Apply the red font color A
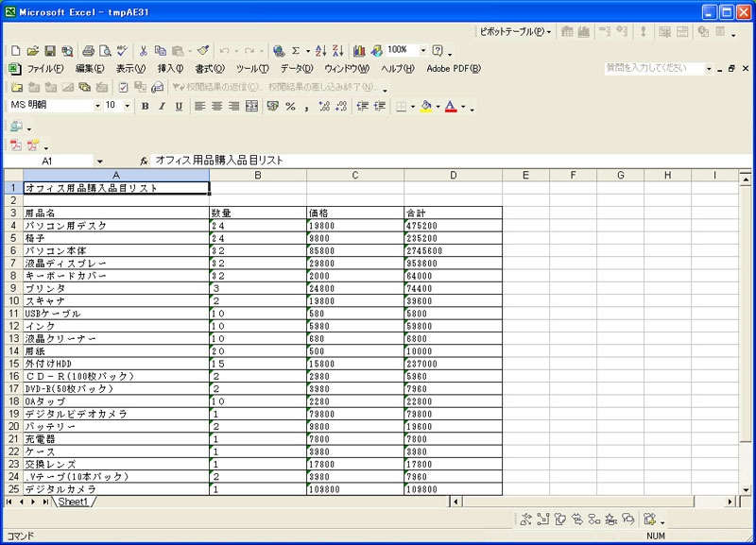The width and height of the screenshot is (756, 545). click(451, 106)
